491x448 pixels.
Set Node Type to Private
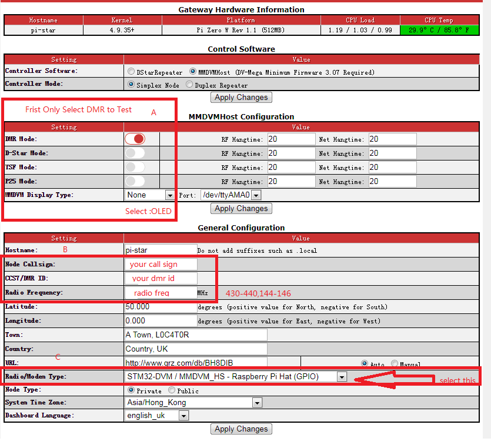pyautogui.click(x=131, y=390)
